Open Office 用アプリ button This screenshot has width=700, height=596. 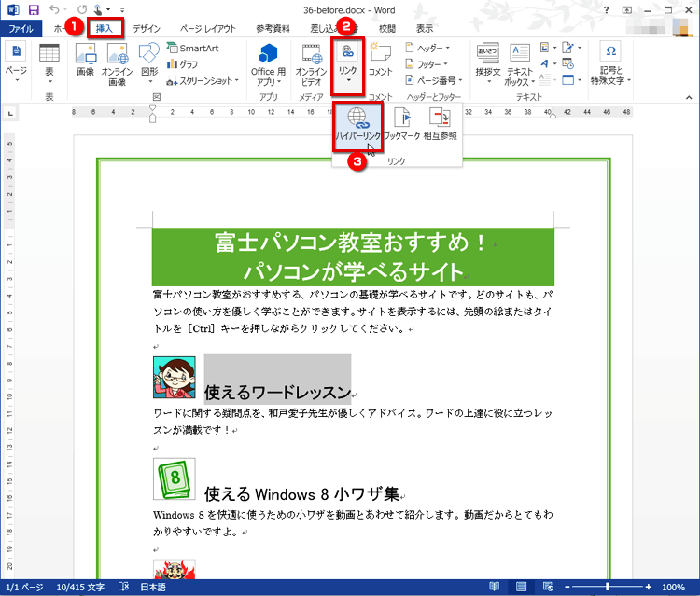(x=268, y=64)
